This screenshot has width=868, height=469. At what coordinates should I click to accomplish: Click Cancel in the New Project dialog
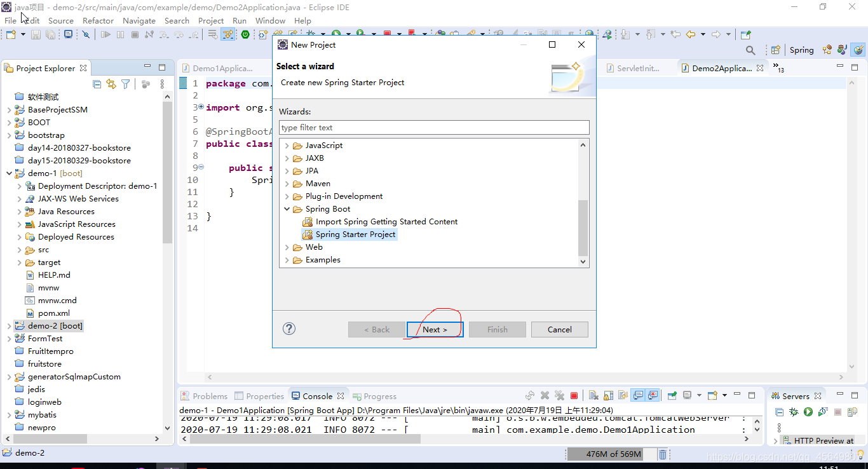(559, 329)
